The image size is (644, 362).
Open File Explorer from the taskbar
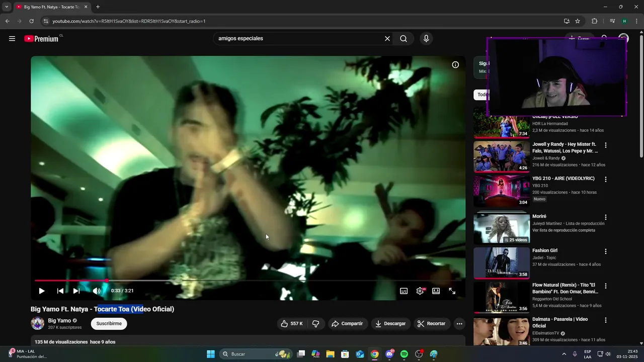coord(330,354)
